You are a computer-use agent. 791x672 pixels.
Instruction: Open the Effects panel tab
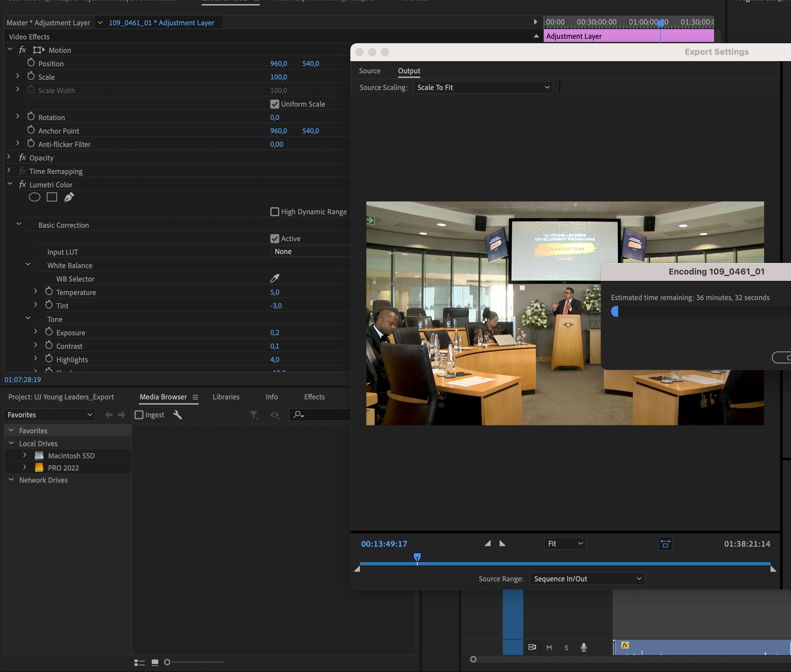pyautogui.click(x=314, y=397)
